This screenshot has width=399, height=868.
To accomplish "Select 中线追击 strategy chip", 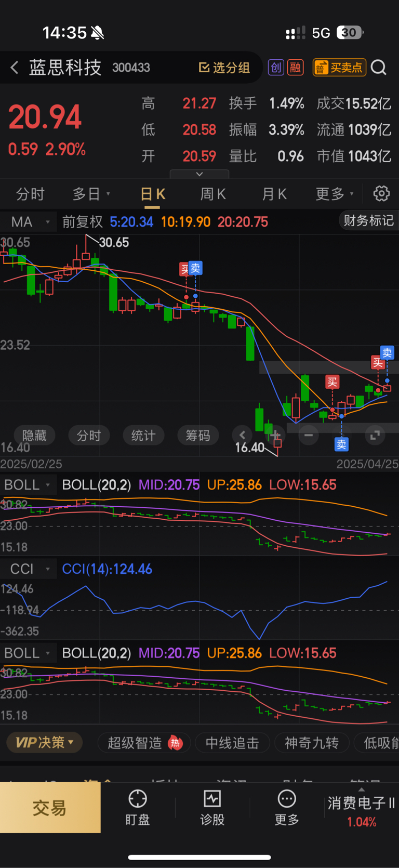I will pos(232,743).
